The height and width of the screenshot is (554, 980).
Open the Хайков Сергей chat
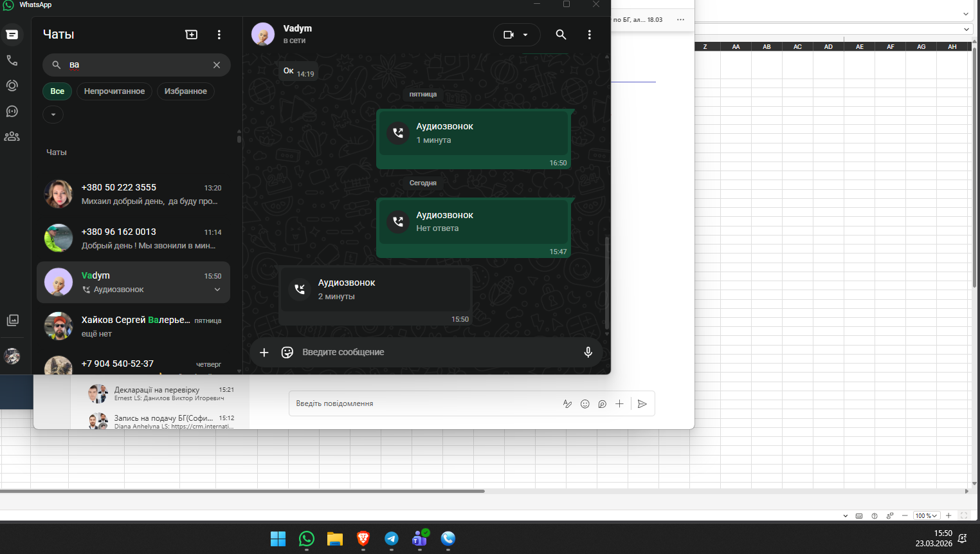[x=133, y=326]
